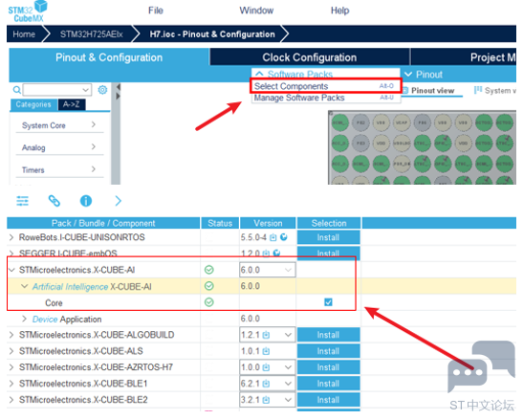This screenshot has height=420, width=523.
Task: Click download icon beside X-CUBE-ALS version 1.0.1
Action: [x=266, y=351]
